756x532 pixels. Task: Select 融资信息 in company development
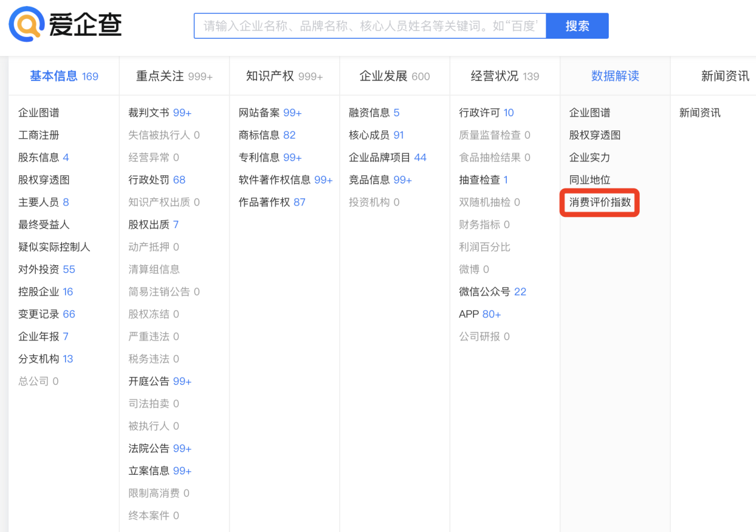(x=374, y=113)
